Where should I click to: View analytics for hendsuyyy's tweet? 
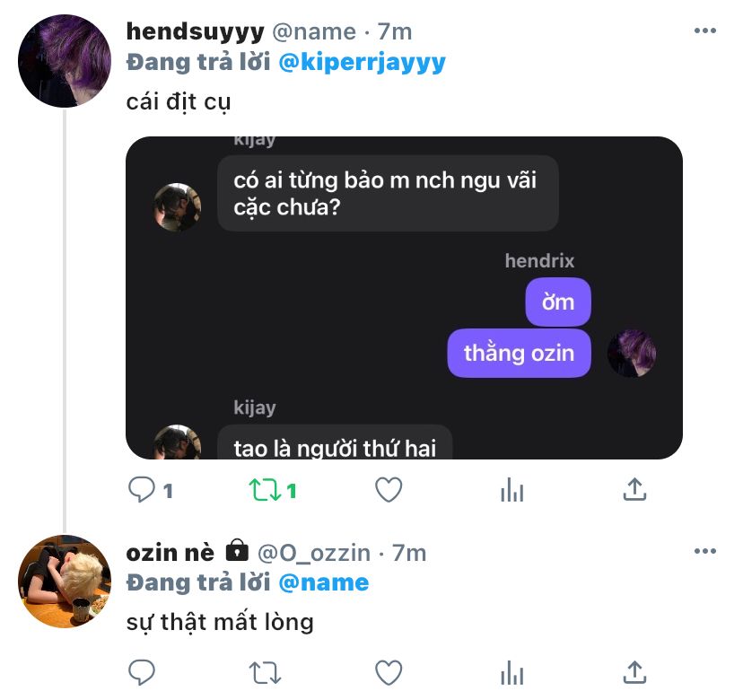511,490
